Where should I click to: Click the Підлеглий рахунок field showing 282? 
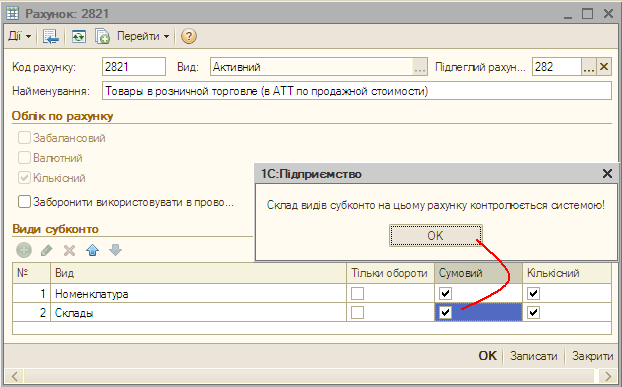click(x=557, y=67)
